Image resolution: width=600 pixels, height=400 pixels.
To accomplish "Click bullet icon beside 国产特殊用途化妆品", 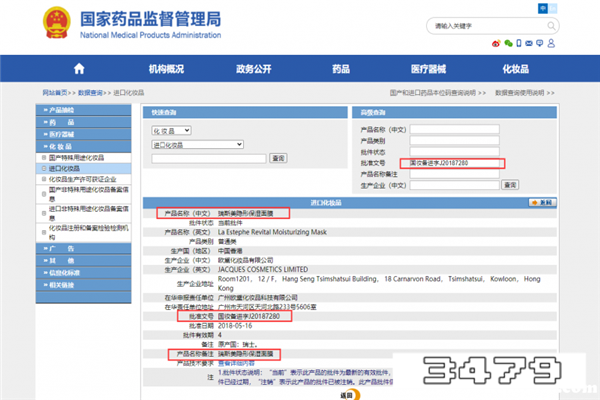I will point(45,158).
